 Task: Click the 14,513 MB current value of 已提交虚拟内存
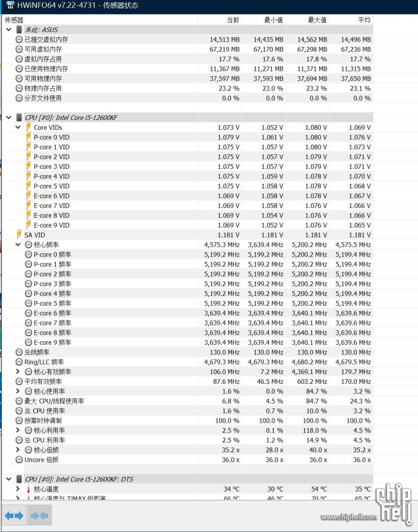225,39
